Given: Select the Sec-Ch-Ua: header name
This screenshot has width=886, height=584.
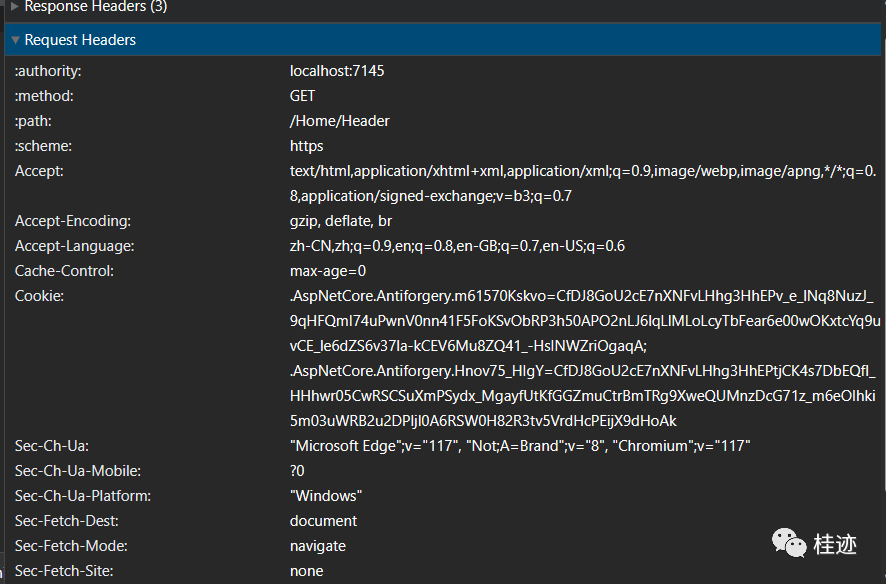Looking at the screenshot, I should coord(51,446).
